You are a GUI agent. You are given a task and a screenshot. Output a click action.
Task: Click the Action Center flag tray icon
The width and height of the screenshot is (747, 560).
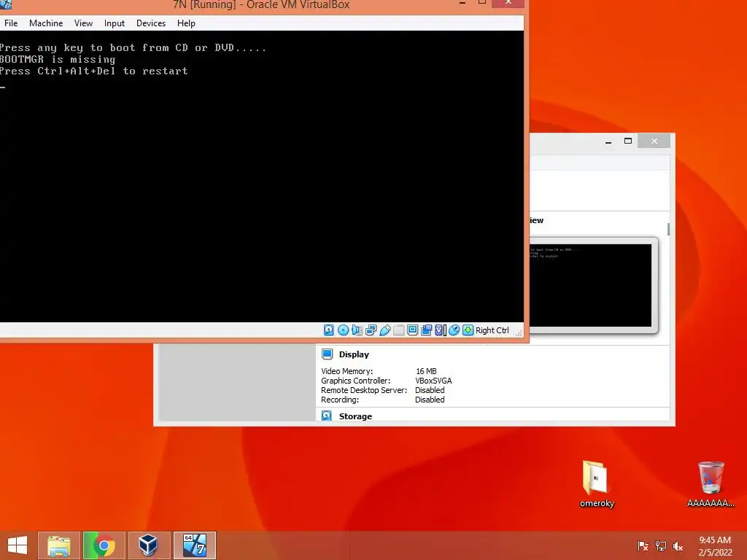coord(643,545)
